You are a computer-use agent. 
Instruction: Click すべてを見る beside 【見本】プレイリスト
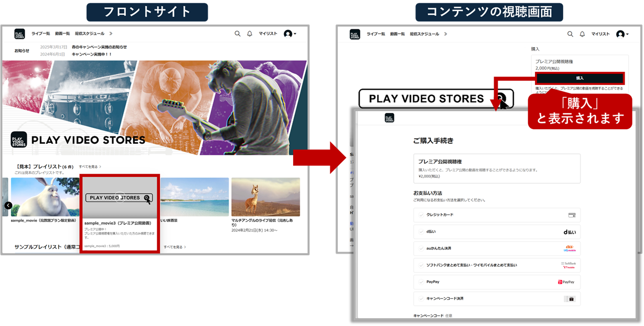click(90, 167)
